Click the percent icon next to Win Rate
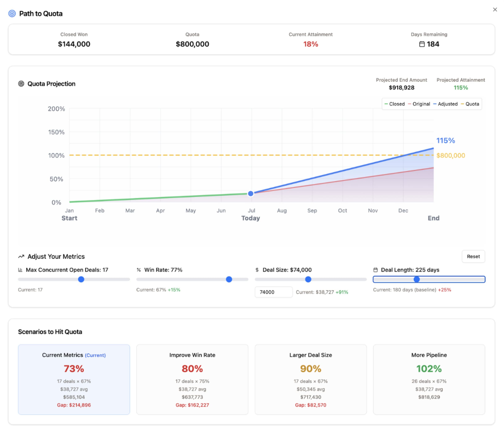This screenshot has width=504, height=431. point(139,270)
